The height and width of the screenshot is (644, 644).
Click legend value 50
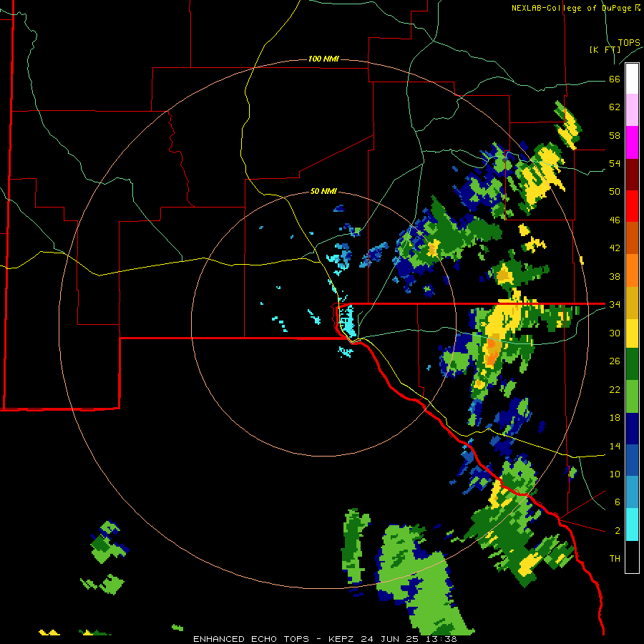615,192
